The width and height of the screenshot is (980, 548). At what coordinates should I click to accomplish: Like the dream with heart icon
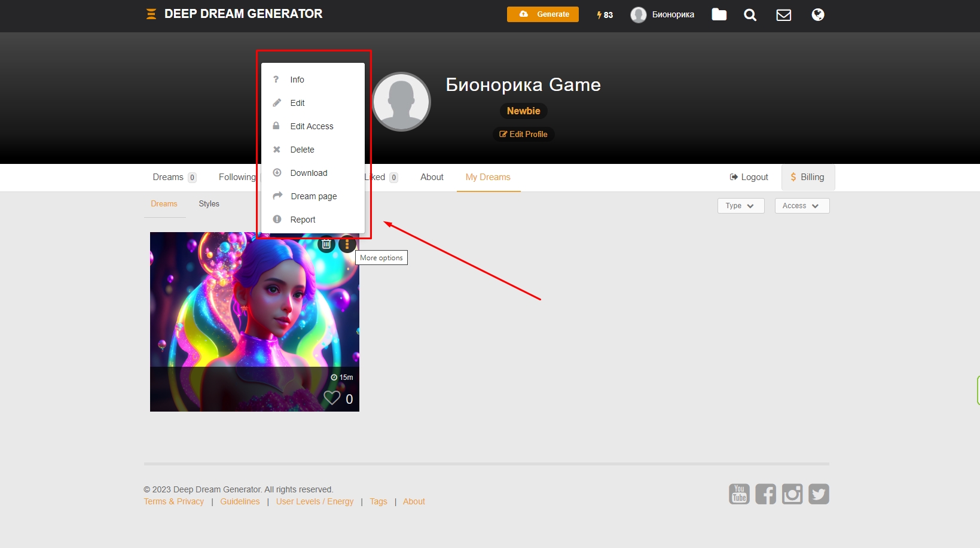point(332,398)
